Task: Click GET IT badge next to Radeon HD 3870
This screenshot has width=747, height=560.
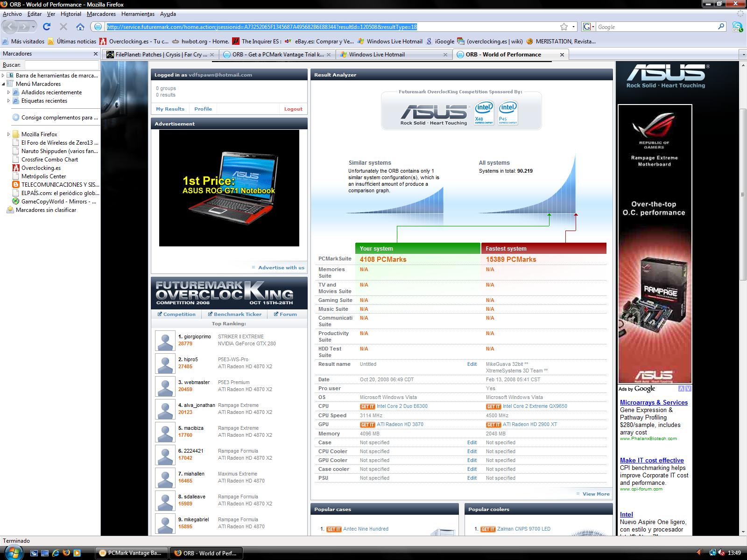Action: pyautogui.click(x=367, y=425)
